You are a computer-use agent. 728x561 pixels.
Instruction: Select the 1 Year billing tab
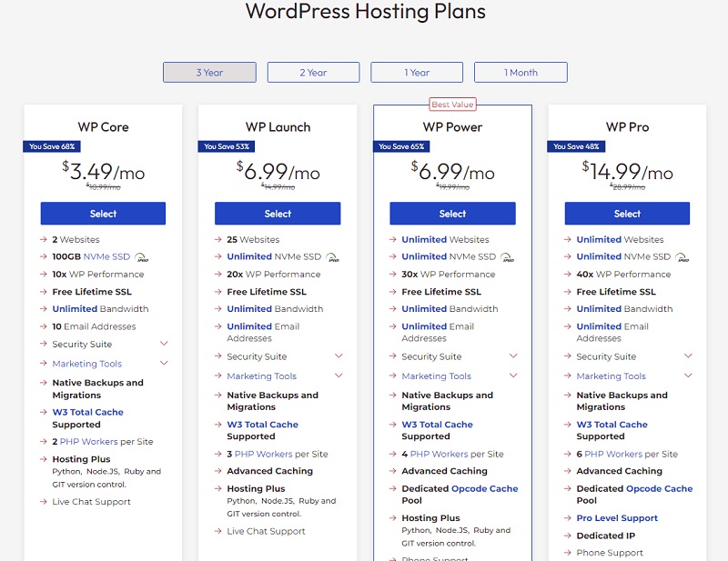417,73
